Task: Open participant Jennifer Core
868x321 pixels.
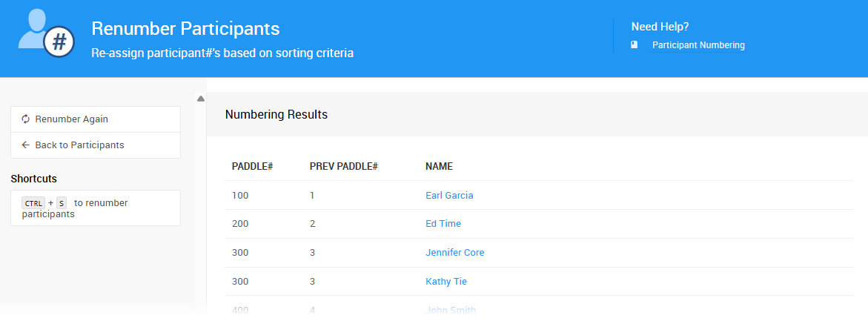Action: pyautogui.click(x=454, y=253)
